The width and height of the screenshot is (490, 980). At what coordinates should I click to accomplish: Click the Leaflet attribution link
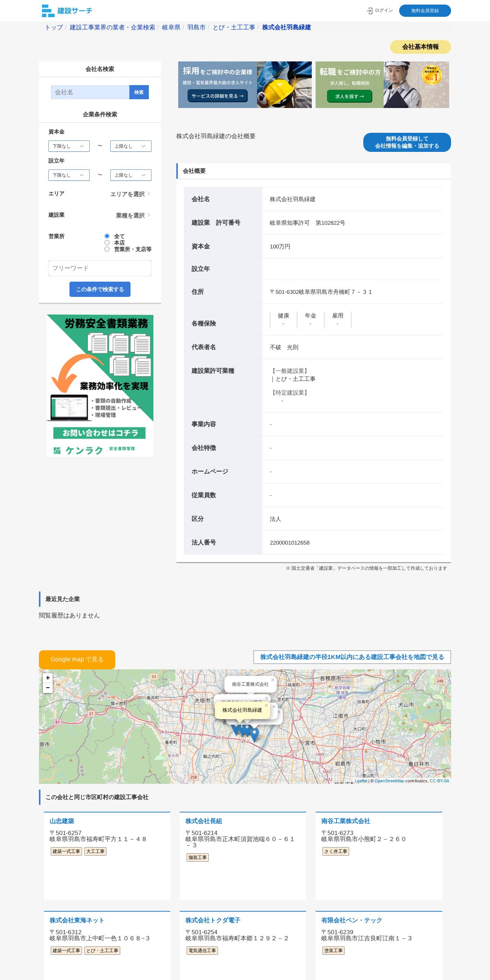click(x=361, y=781)
